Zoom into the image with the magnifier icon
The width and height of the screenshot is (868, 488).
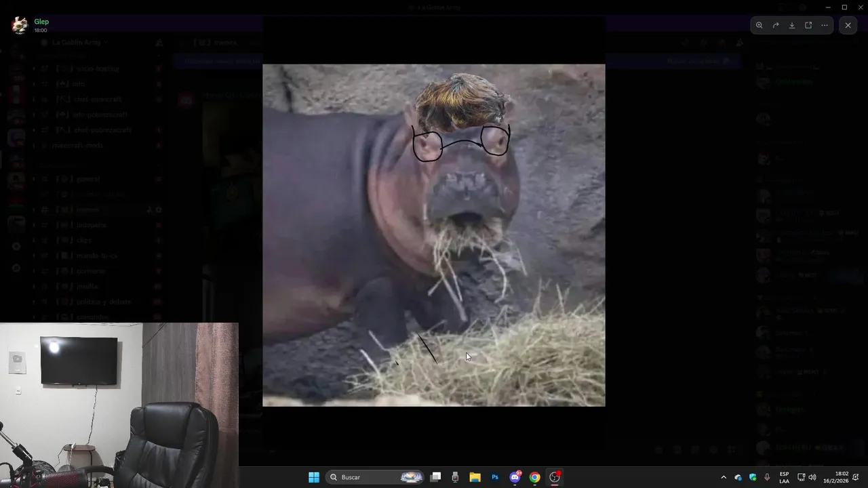coord(759,25)
